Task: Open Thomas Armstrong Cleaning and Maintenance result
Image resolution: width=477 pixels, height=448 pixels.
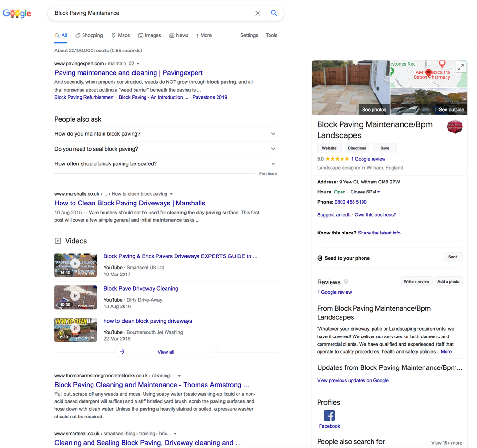Action: (x=152, y=385)
